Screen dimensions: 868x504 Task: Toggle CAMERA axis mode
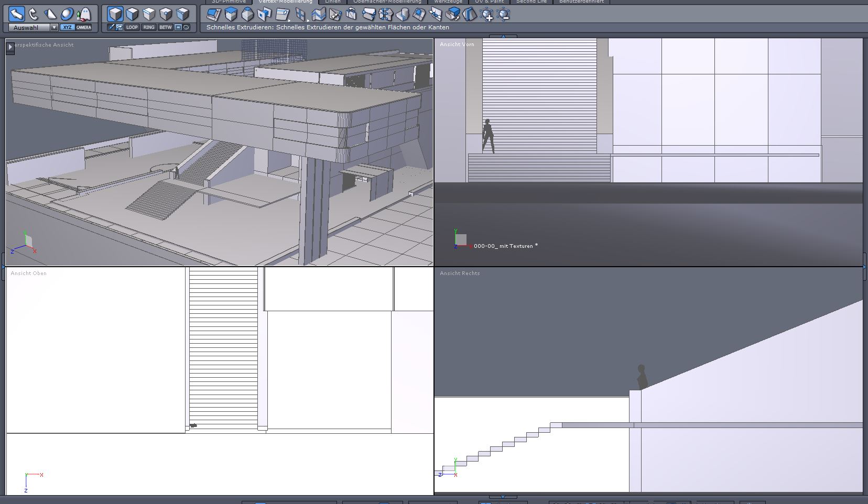pyautogui.click(x=83, y=27)
